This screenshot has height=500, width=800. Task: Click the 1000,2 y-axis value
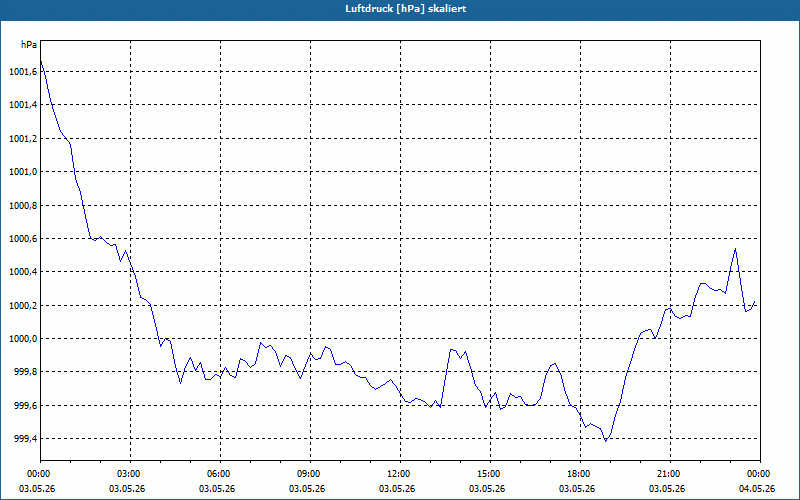click(x=23, y=306)
